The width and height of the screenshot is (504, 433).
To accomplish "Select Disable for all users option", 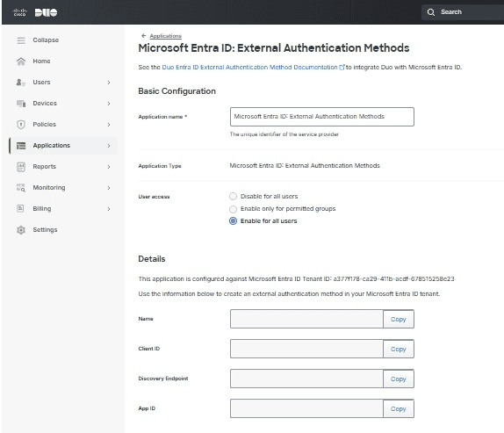I will (233, 197).
